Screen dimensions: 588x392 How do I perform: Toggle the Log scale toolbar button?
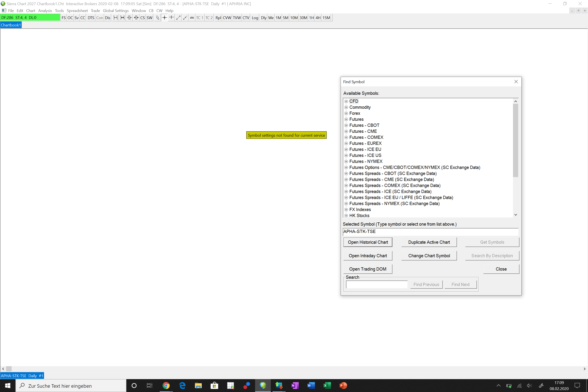(255, 18)
